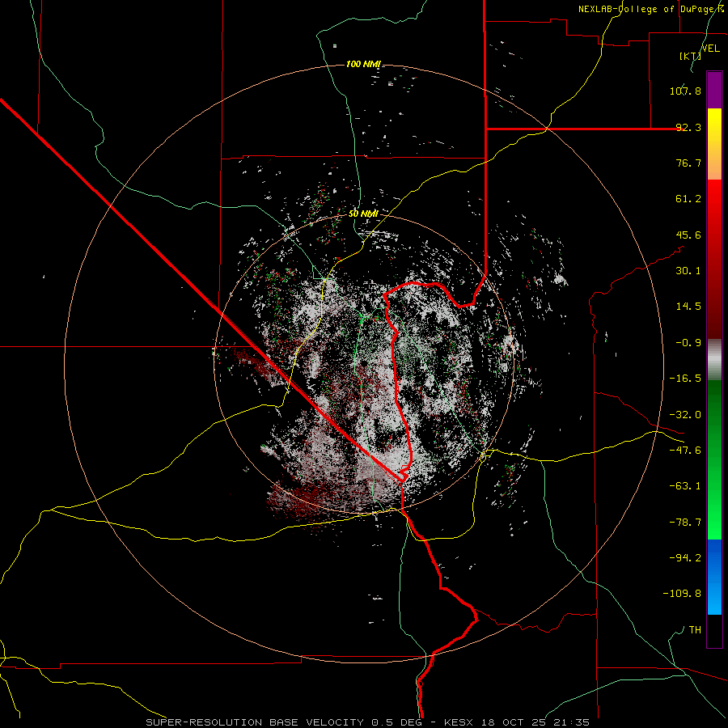Click the KESX station identifier in the caption
The height and width of the screenshot is (728, 728).
tap(460, 722)
